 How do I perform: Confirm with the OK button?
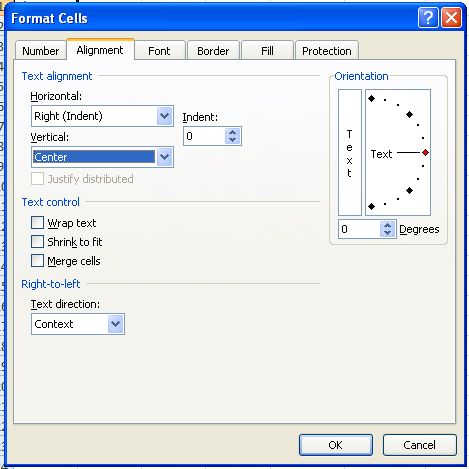point(336,445)
